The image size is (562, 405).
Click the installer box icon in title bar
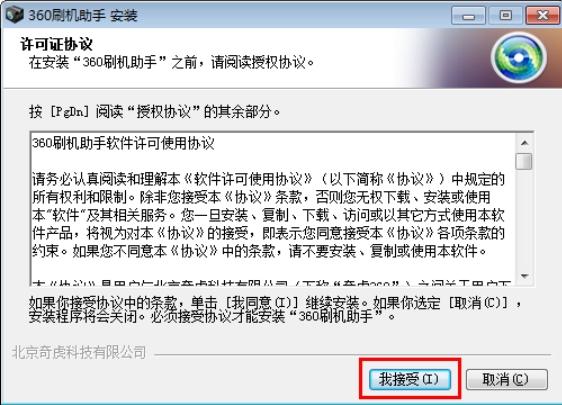click(15, 15)
